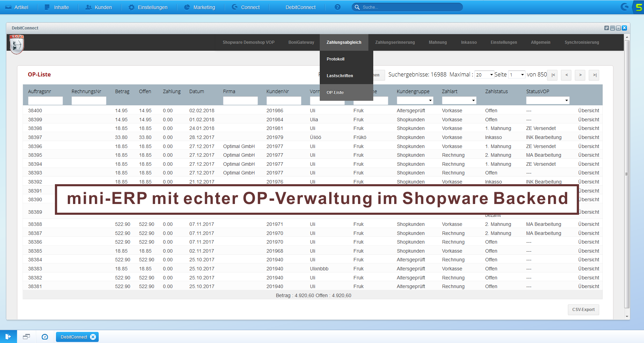The width and height of the screenshot is (644, 343).
Task: Open the Zahlart filter dropdown
Action: click(459, 100)
